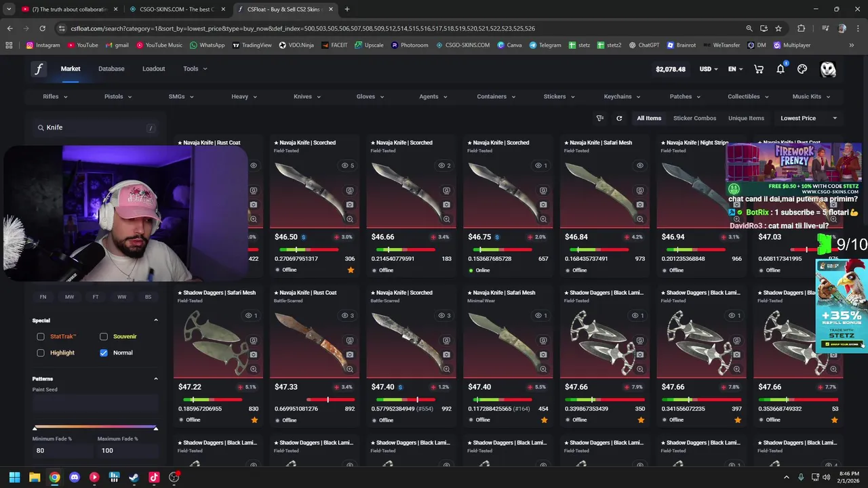Inspect in-game the $46.84 Safari Mesh Navaja
The image size is (868, 488).
(x=639, y=190)
